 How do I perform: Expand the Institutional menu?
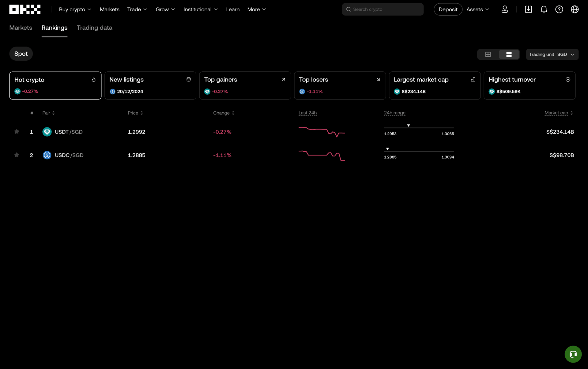[x=201, y=9]
